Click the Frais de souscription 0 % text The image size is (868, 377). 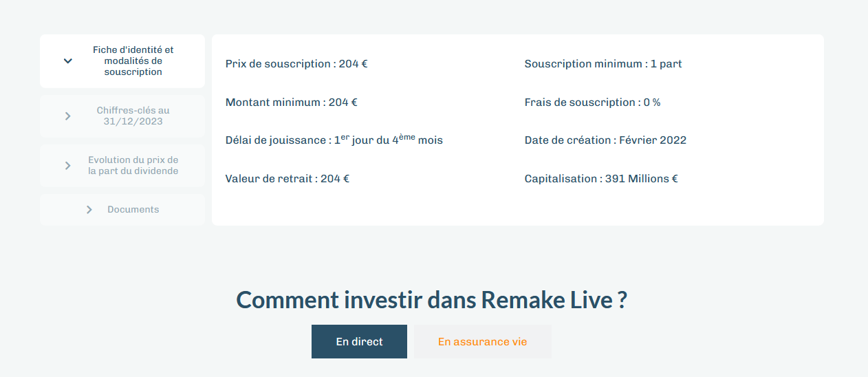[x=592, y=103]
